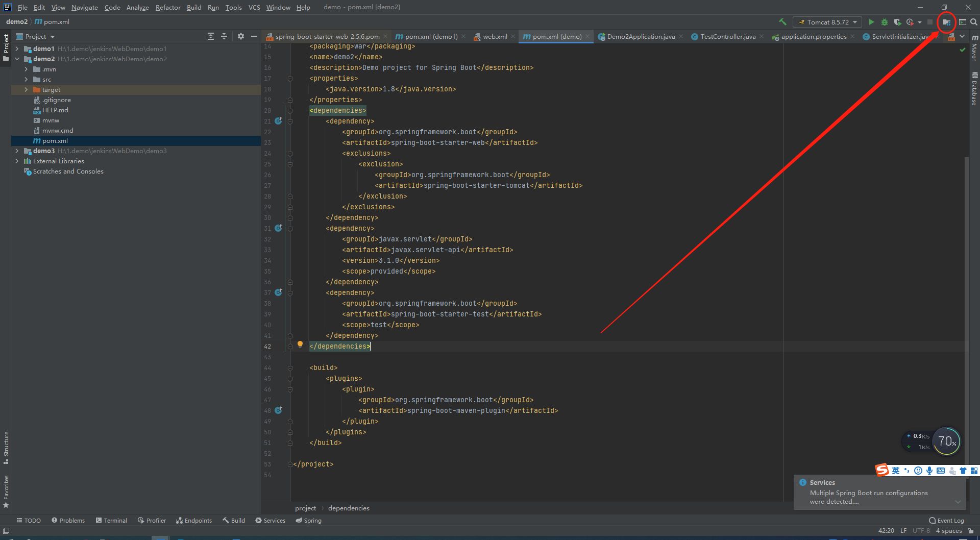Open Project panel gear settings
The width and height of the screenshot is (980, 540).
point(241,36)
